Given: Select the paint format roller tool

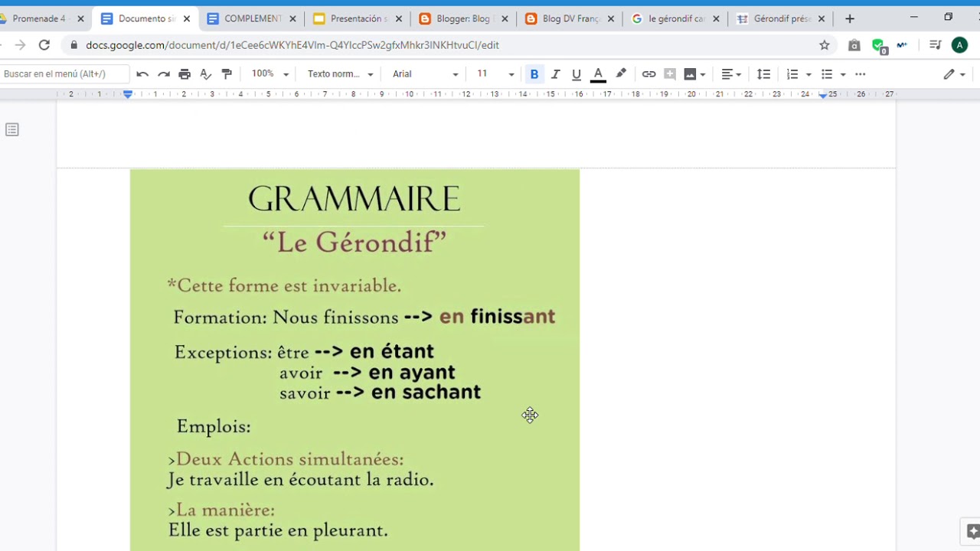Looking at the screenshot, I should click(x=227, y=74).
